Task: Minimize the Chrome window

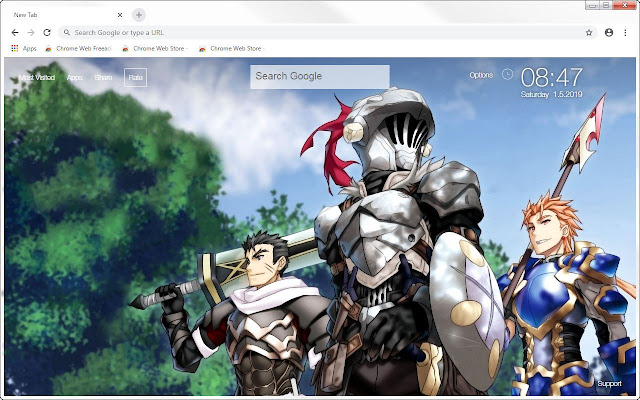Action: tap(593, 5)
